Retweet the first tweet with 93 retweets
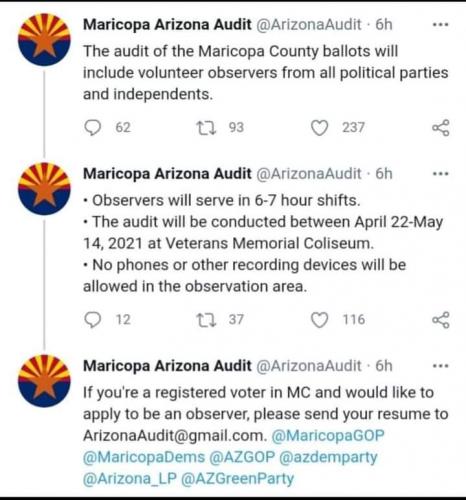Screen dimensions: 466x500 (206, 128)
